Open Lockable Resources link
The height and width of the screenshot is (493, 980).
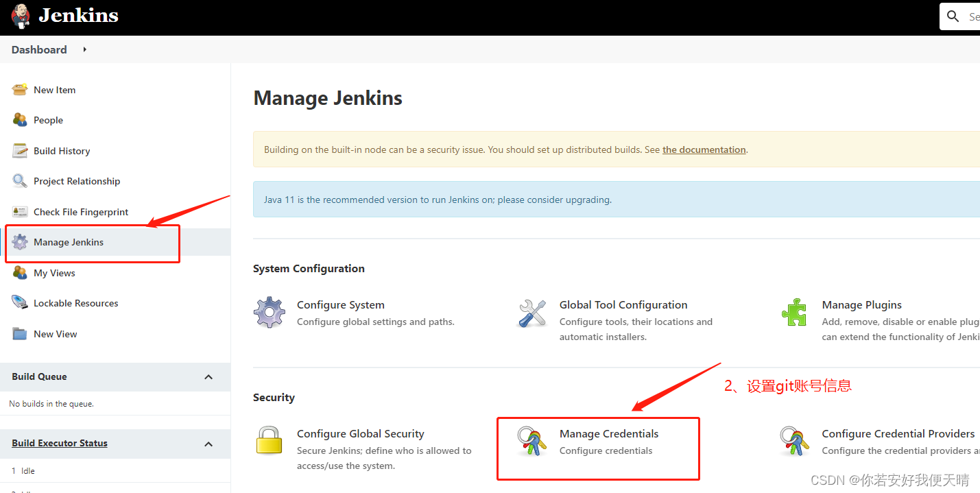click(76, 303)
